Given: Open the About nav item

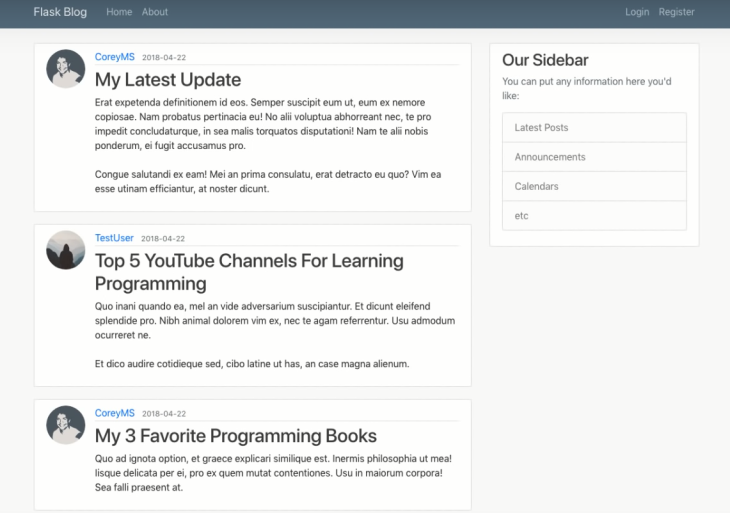Looking at the screenshot, I should (155, 12).
